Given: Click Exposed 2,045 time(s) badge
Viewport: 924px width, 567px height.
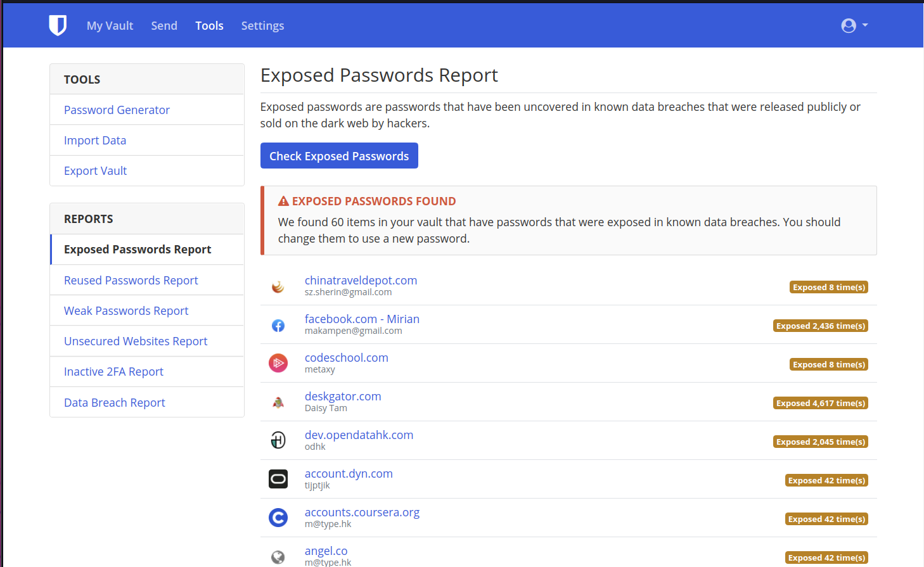Looking at the screenshot, I should pyautogui.click(x=821, y=442).
